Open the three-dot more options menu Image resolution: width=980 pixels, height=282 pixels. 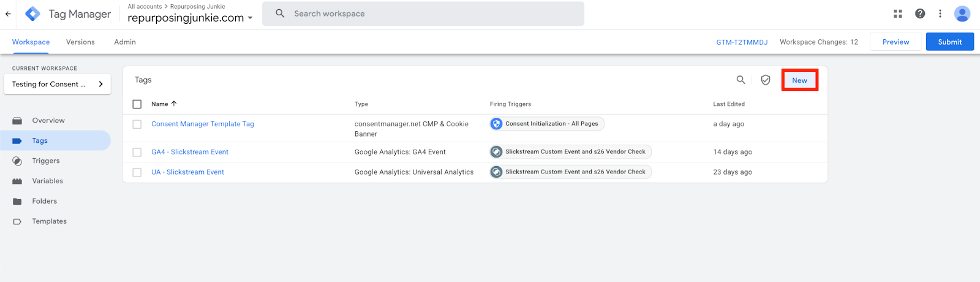coord(940,13)
